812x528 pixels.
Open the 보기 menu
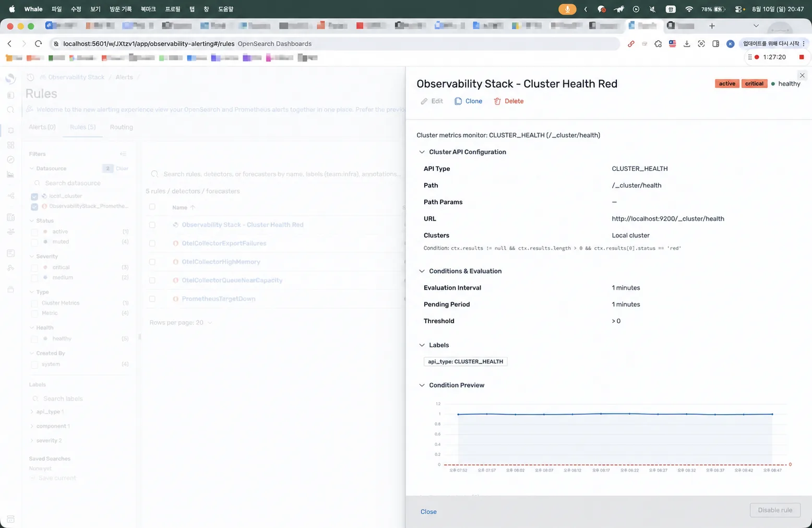95,9
